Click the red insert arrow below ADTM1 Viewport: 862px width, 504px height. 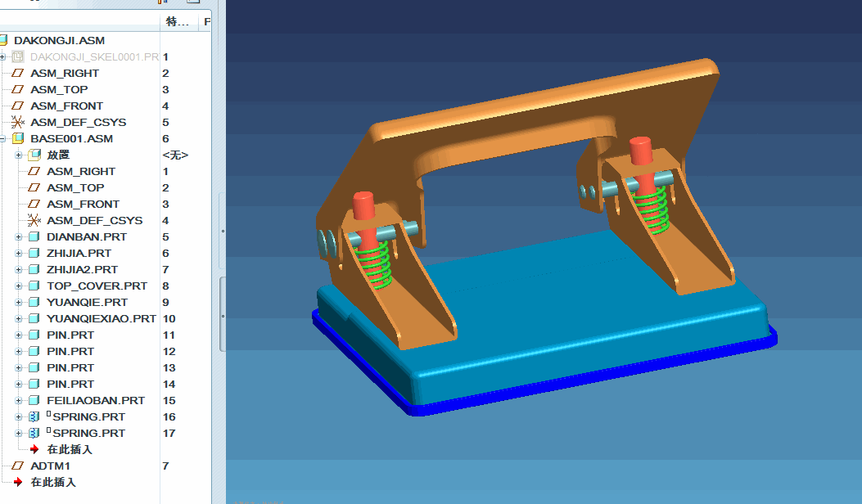[x=18, y=482]
